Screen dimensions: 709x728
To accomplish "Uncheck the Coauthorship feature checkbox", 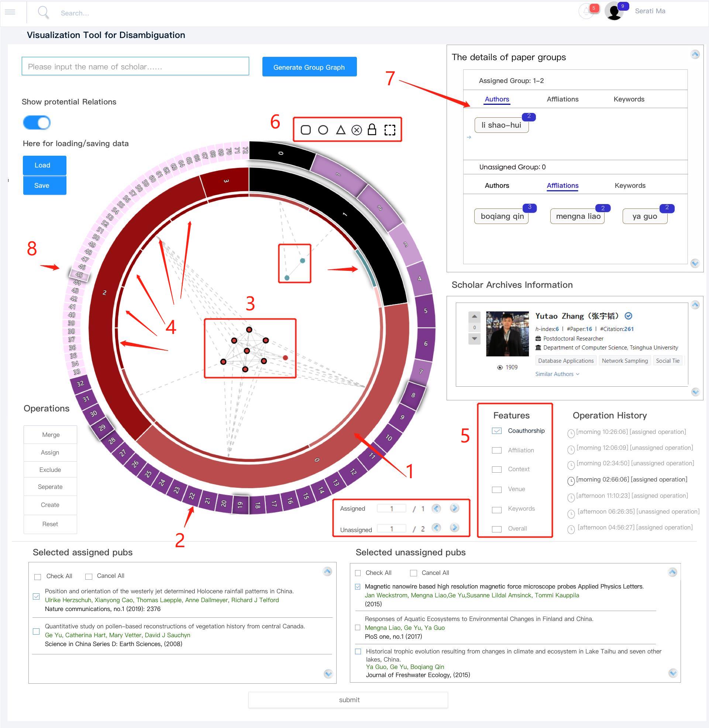I will tap(496, 431).
